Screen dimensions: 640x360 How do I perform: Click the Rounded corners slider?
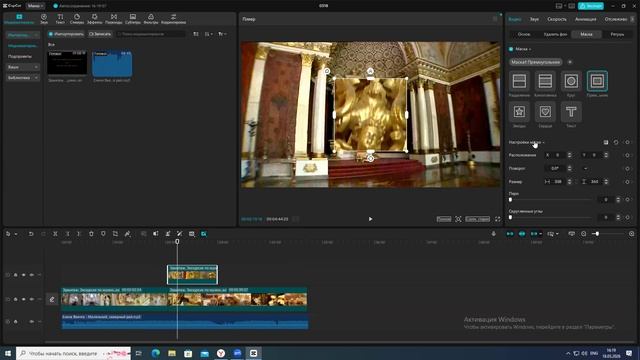click(551, 218)
